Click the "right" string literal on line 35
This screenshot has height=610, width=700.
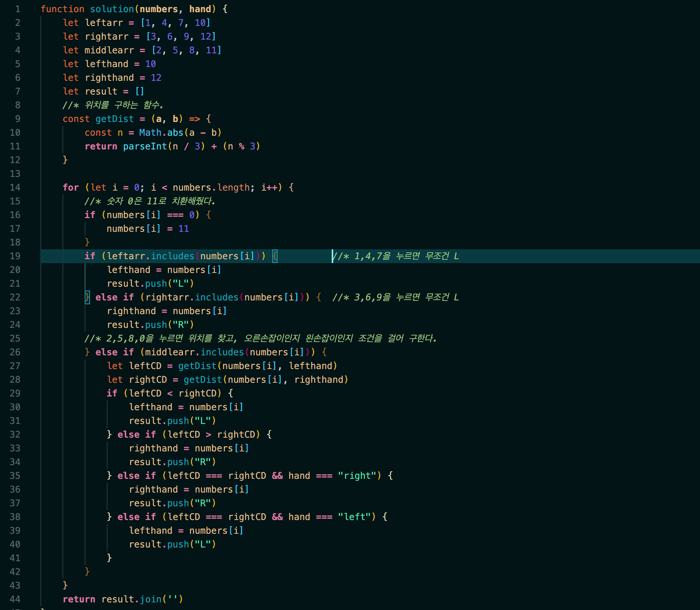tap(357, 476)
